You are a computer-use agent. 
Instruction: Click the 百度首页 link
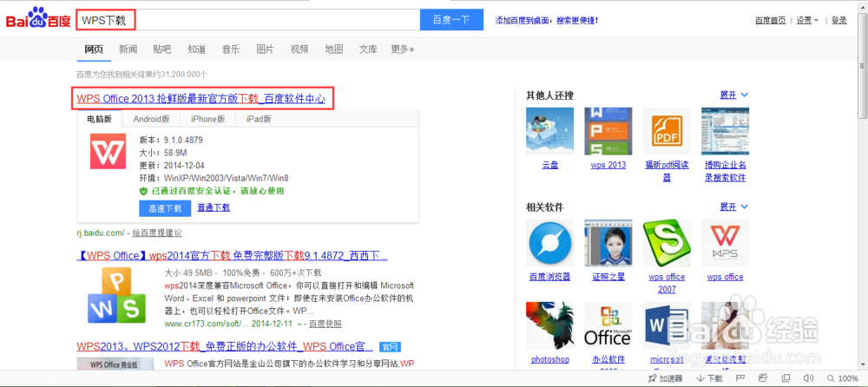click(x=770, y=21)
